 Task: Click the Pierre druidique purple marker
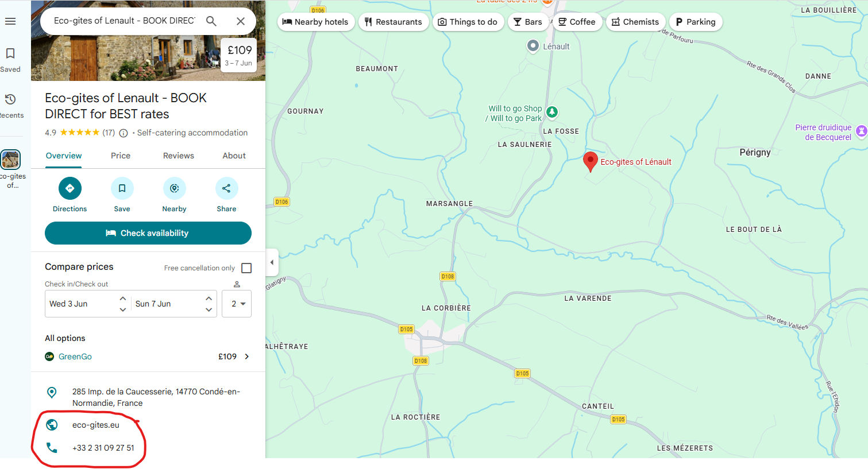click(861, 131)
